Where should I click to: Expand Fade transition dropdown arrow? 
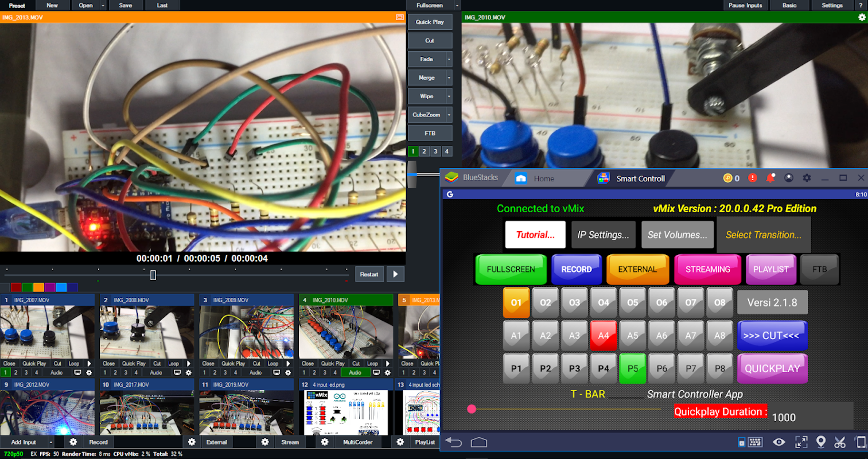(x=449, y=59)
